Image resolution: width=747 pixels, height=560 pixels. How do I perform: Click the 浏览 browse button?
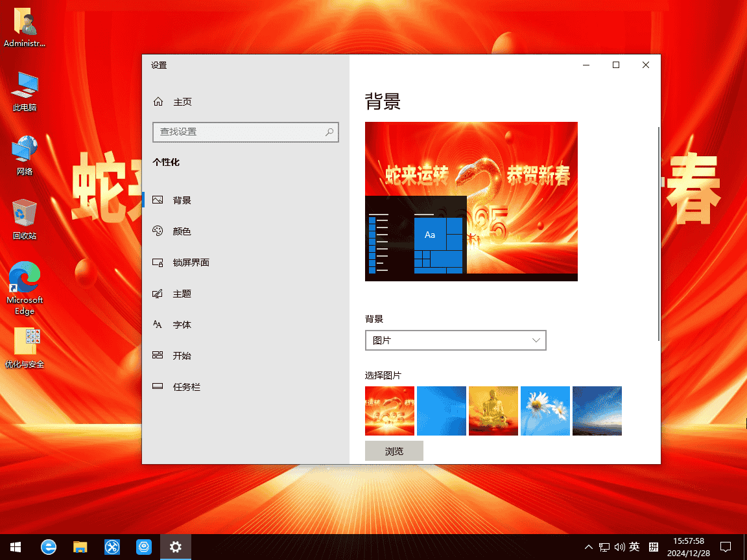pyautogui.click(x=394, y=451)
